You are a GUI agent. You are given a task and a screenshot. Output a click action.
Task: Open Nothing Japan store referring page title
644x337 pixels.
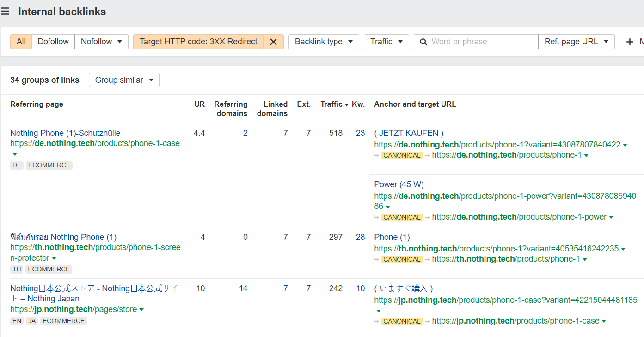click(94, 294)
